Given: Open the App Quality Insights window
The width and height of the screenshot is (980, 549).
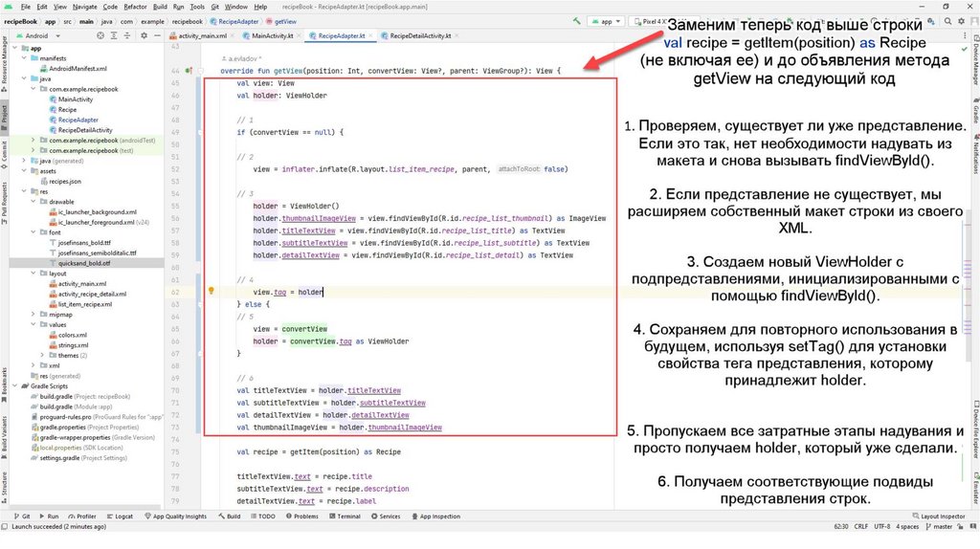Looking at the screenshot, I should pos(176,516).
